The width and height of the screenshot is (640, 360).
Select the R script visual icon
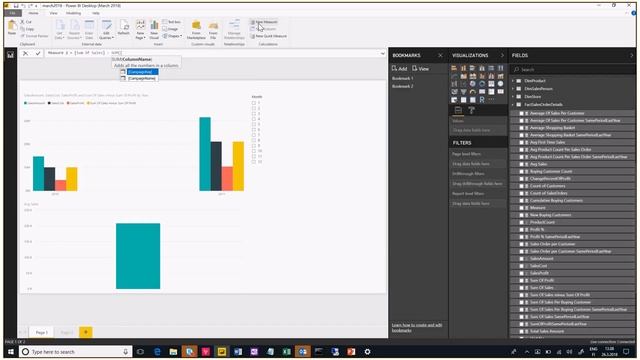pyautogui.click(x=482, y=99)
